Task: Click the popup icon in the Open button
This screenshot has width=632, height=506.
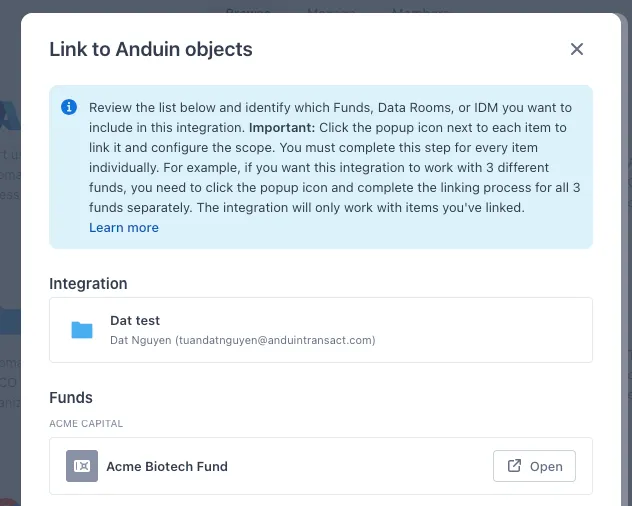Action: click(515, 466)
